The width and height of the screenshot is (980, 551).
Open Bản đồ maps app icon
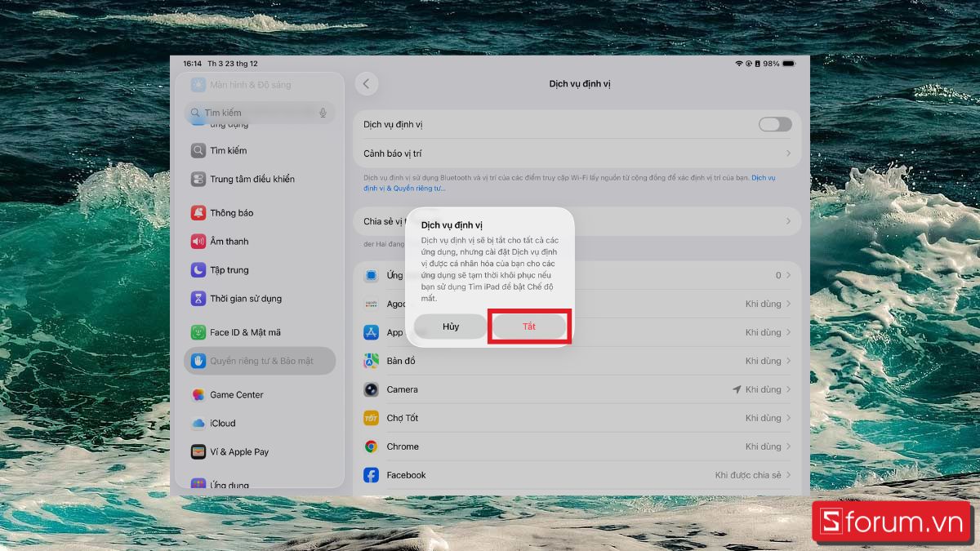(x=371, y=361)
